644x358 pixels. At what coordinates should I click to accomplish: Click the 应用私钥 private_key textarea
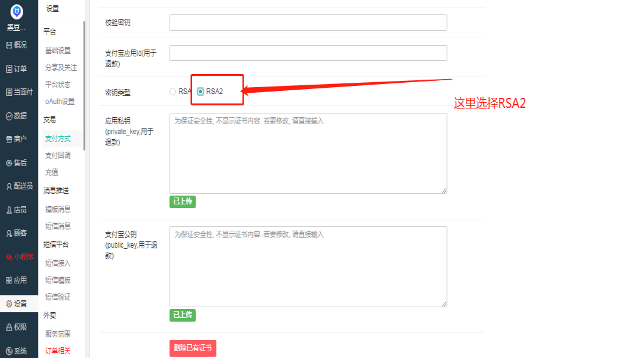point(308,154)
